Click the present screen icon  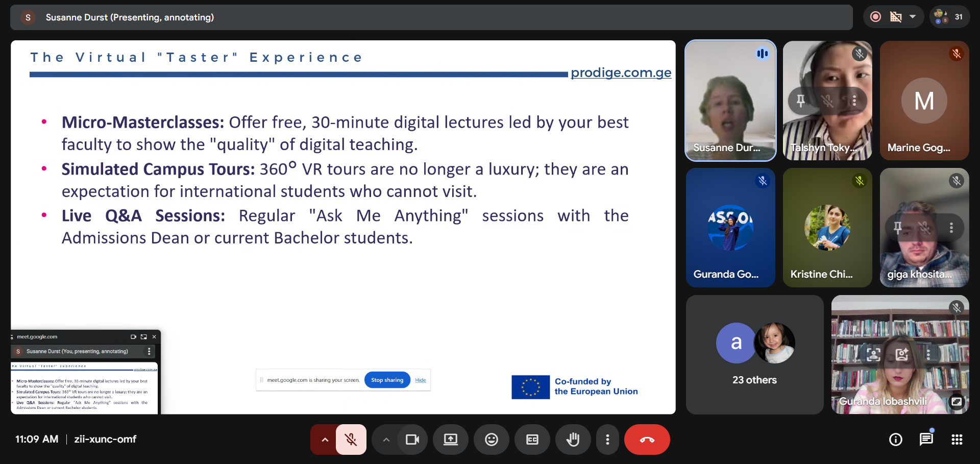(x=450, y=439)
